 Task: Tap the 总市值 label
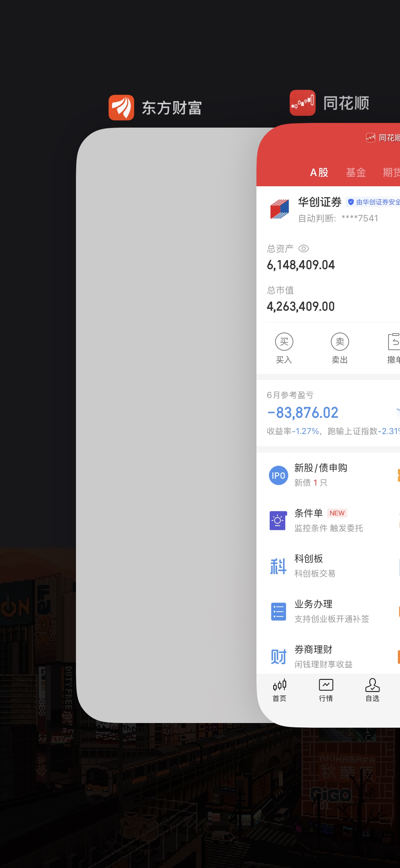280,290
